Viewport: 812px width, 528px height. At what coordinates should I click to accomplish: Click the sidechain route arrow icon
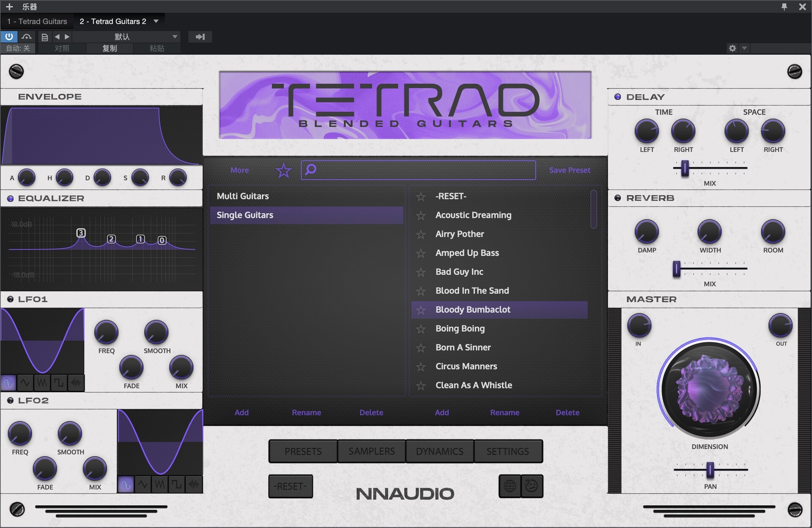(x=200, y=37)
